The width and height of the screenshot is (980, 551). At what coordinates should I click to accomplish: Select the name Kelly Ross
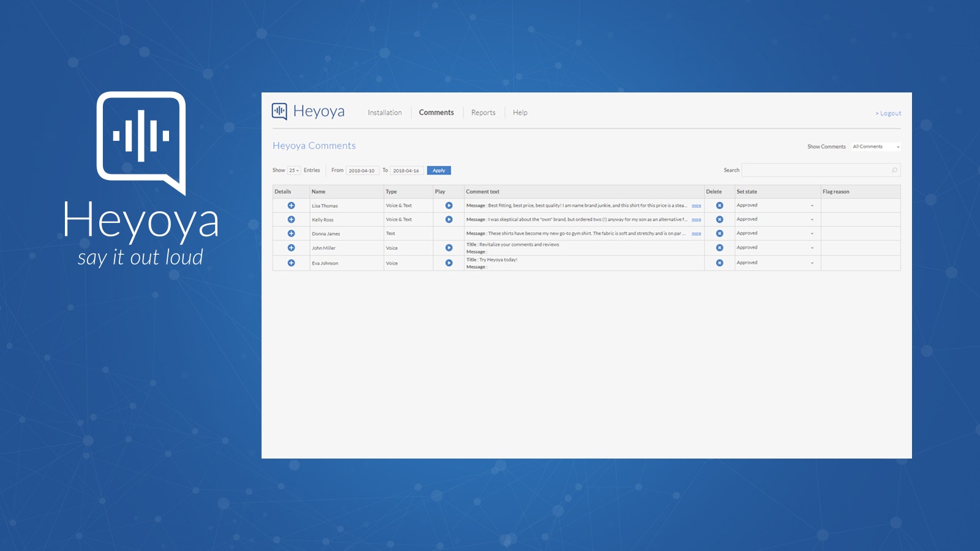(x=323, y=220)
